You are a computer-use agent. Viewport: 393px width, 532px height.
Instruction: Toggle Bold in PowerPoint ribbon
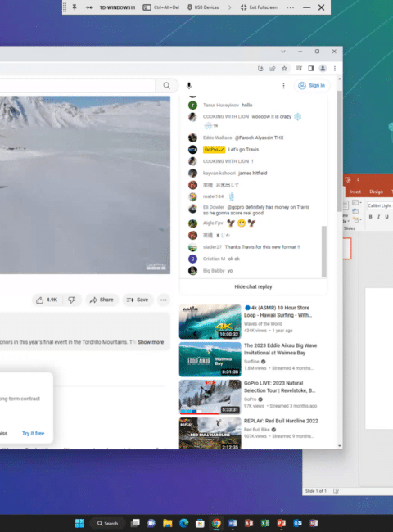[x=371, y=217]
